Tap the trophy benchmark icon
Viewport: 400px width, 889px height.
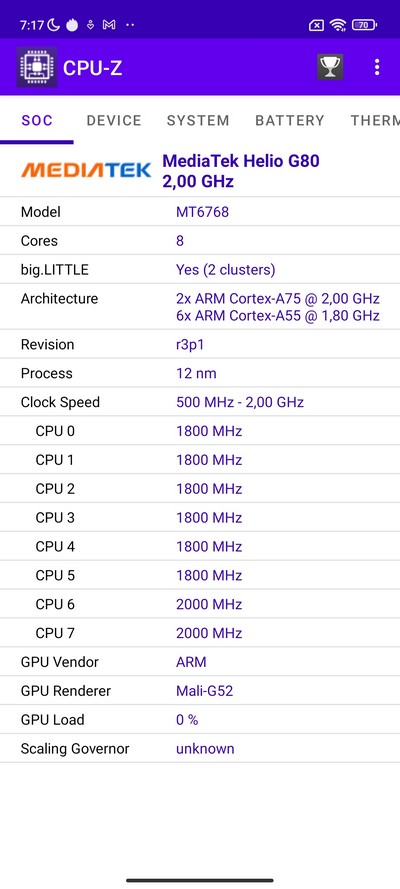click(330, 67)
